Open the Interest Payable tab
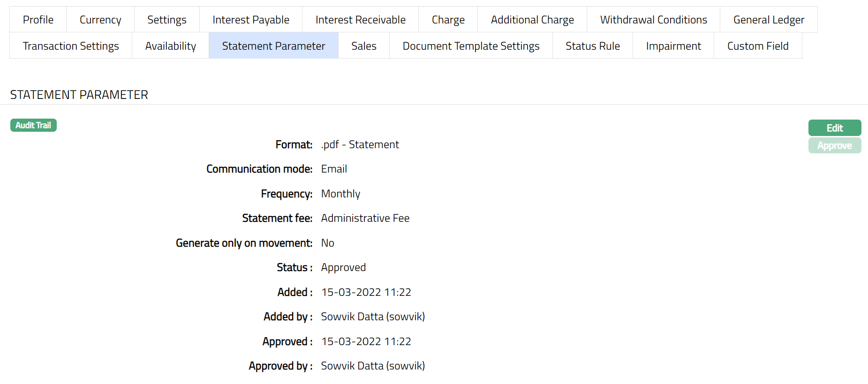The image size is (868, 384). tap(250, 20)
